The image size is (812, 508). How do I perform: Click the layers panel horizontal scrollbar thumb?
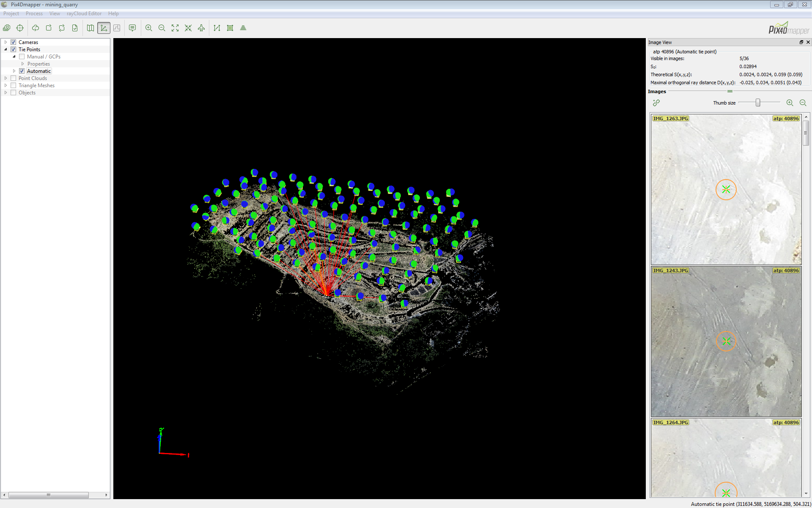coord(49,495)
